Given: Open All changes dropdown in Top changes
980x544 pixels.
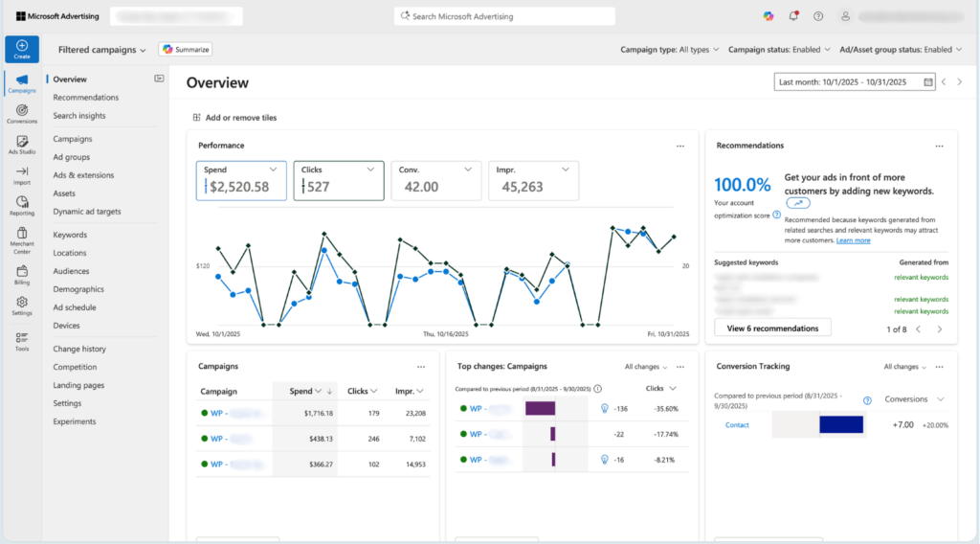Looking at the screenshot, I should click(646, 367).
